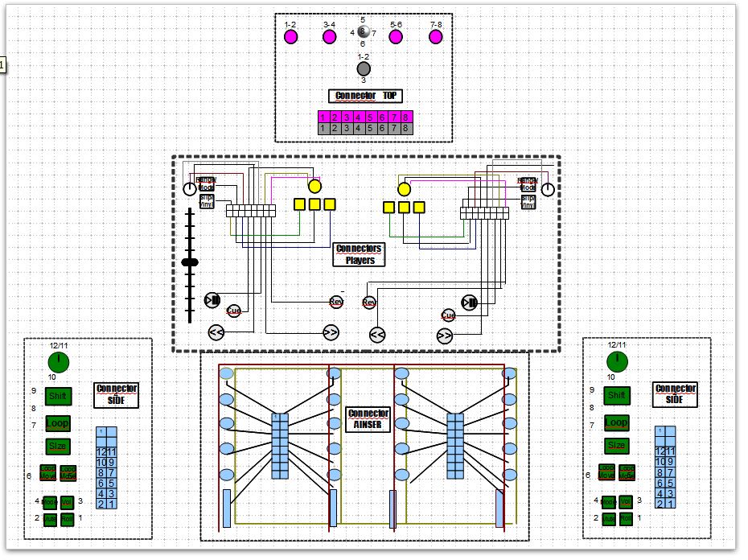Screen dimensions: 748x560
Task: Click the green rotary knob in left side panel
Action: 57,360
